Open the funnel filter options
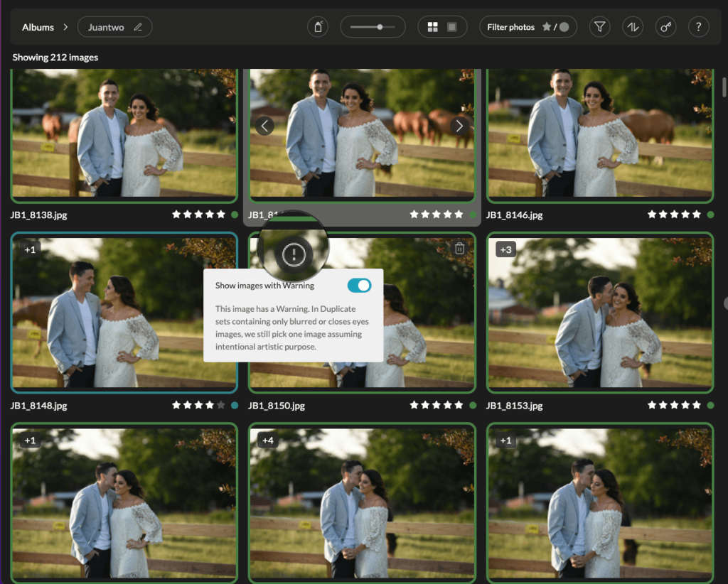This screenshot has width=728, height=584. point(600,27)
